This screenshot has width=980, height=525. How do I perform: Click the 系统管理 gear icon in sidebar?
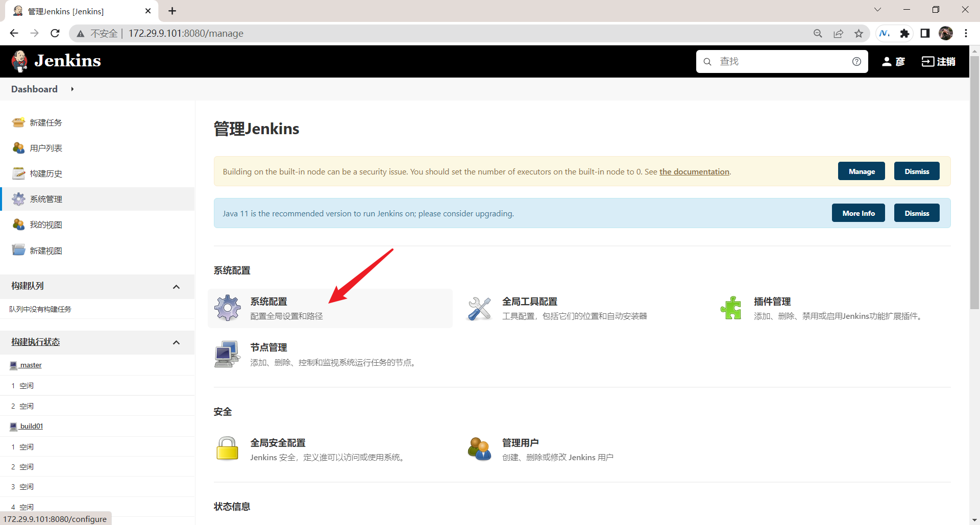(18, 199)
